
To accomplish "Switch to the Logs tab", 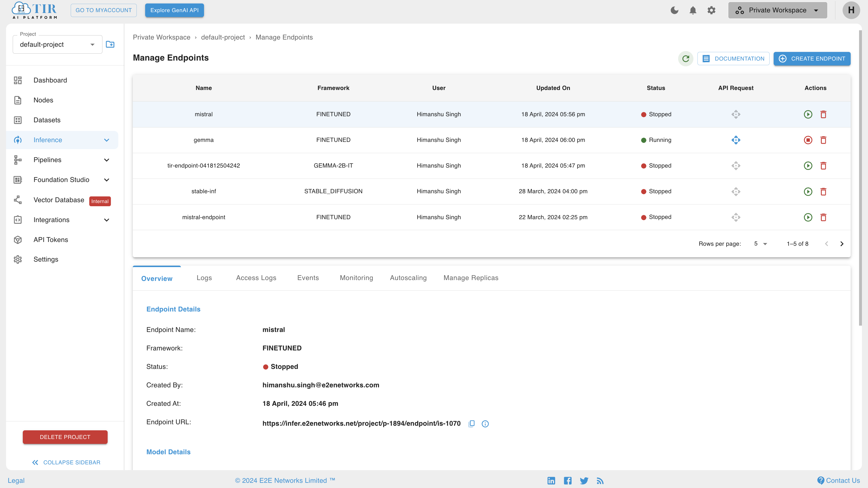I will [x=204, y=278].
